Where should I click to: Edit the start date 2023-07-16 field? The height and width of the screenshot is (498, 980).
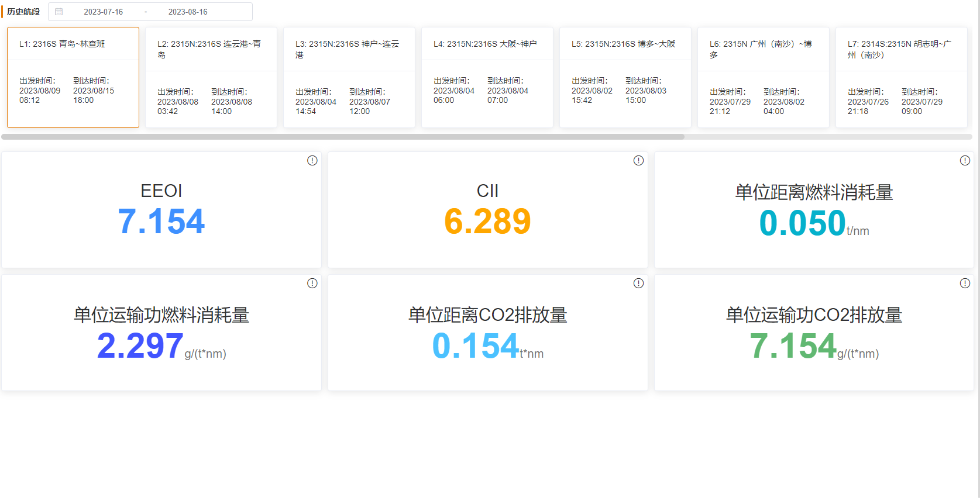pyautogui.click(x=104, y=12)
